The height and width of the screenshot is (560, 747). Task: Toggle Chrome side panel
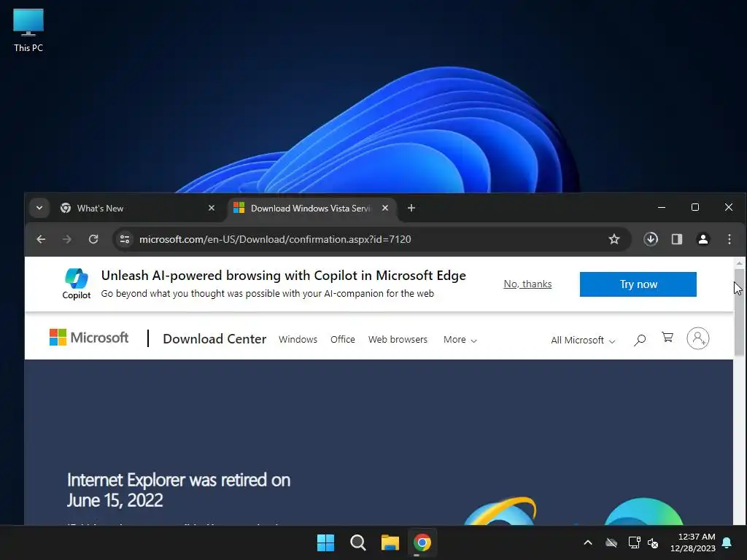[676, 239]
